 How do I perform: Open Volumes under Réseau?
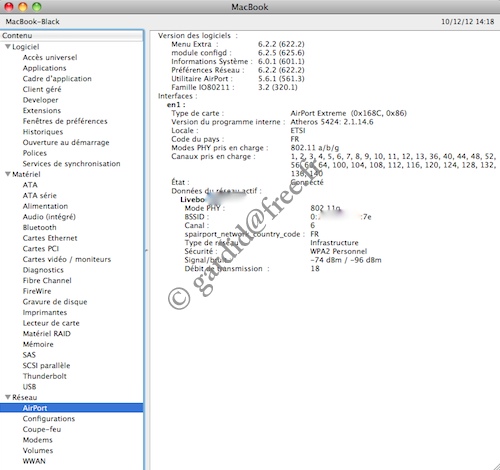coord(38,451)
